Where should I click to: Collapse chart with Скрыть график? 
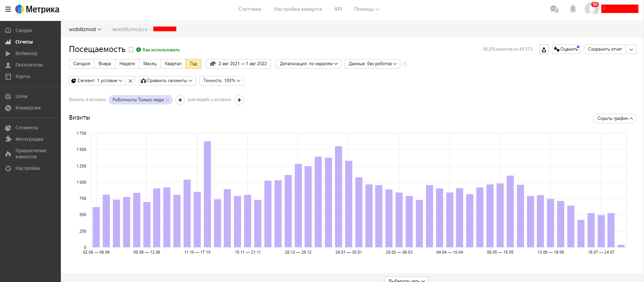tap(614, 119)
